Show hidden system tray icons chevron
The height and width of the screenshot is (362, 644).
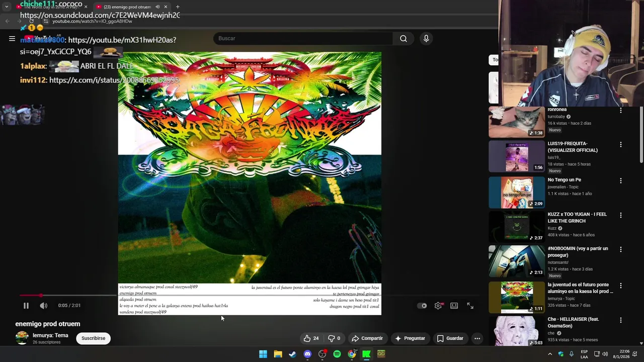[550, 354]
